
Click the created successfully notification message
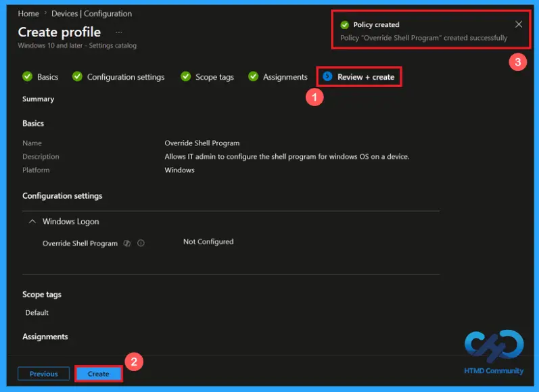423,38
